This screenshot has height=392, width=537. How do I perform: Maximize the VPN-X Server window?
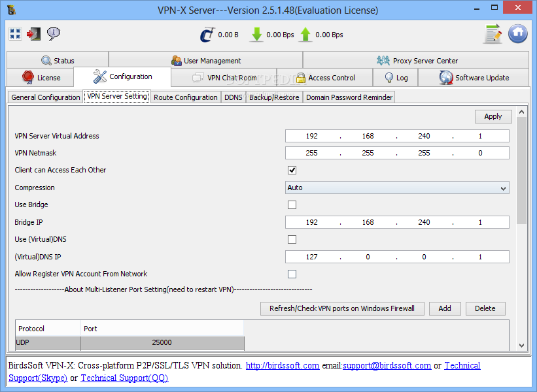[494, 8]
